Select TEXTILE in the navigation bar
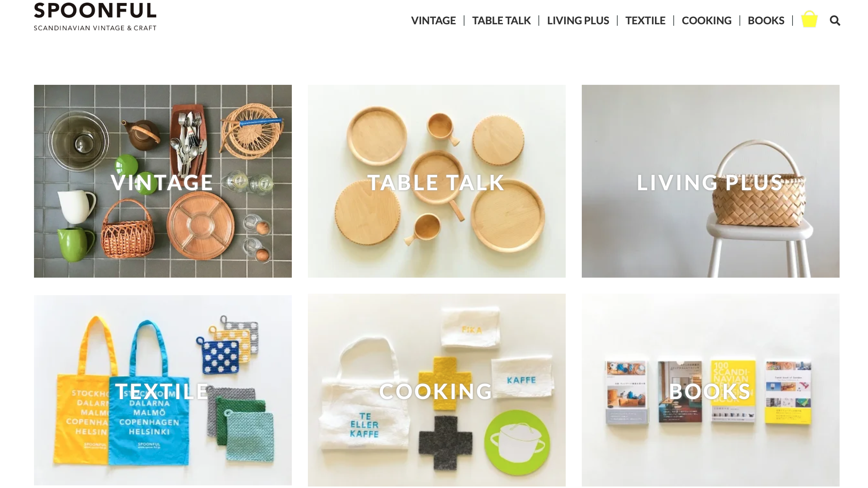This screenshot has height=488, width=868. pyautogui.click(x=645, y=21)
